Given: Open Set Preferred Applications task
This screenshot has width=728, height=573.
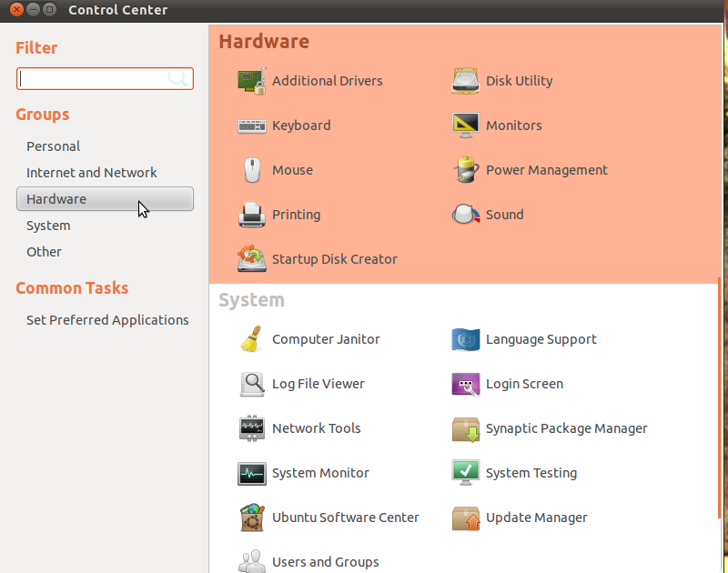Looking at the screenshot, I should click(x=107, y=320).
